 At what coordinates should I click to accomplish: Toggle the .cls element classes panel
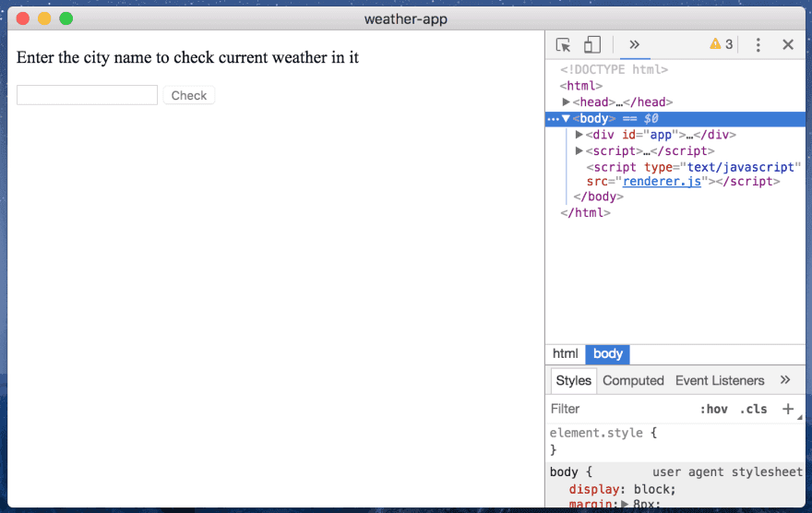753,409
